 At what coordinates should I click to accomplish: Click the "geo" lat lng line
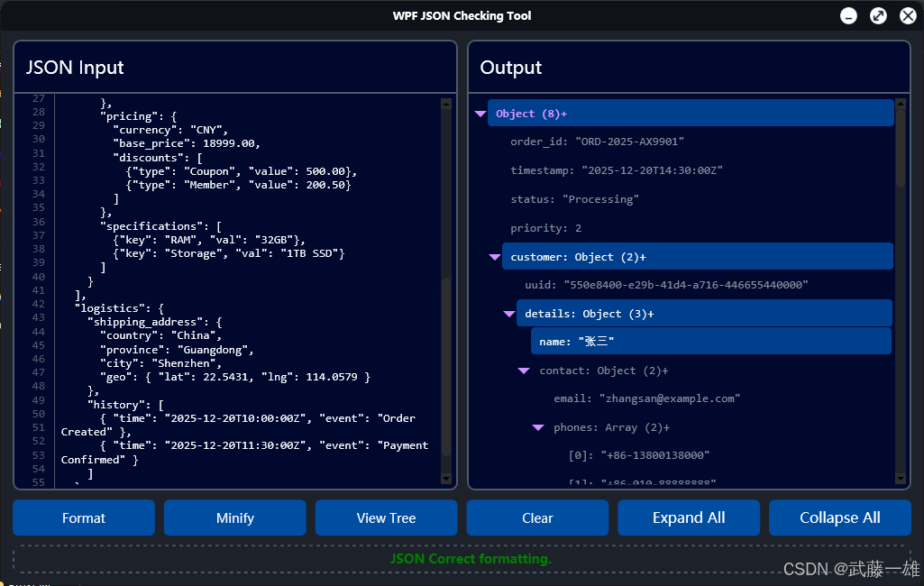tap(235, 377)
